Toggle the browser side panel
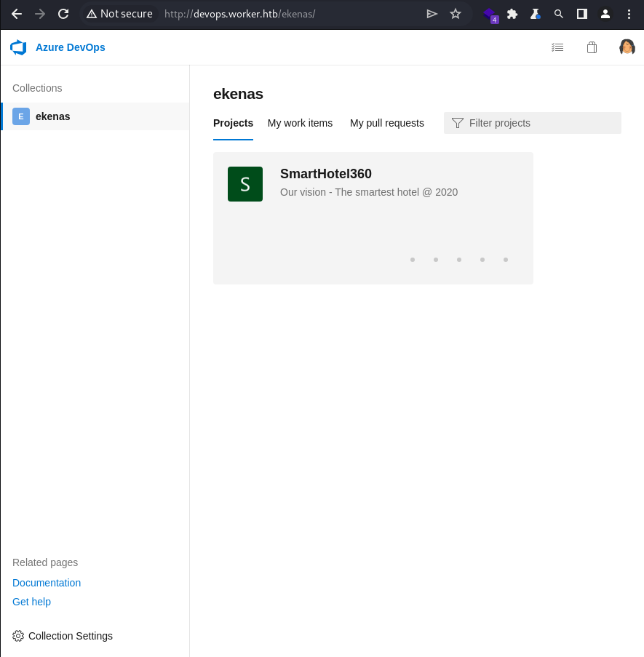This screenshot has width=644, height=657. 582,15
